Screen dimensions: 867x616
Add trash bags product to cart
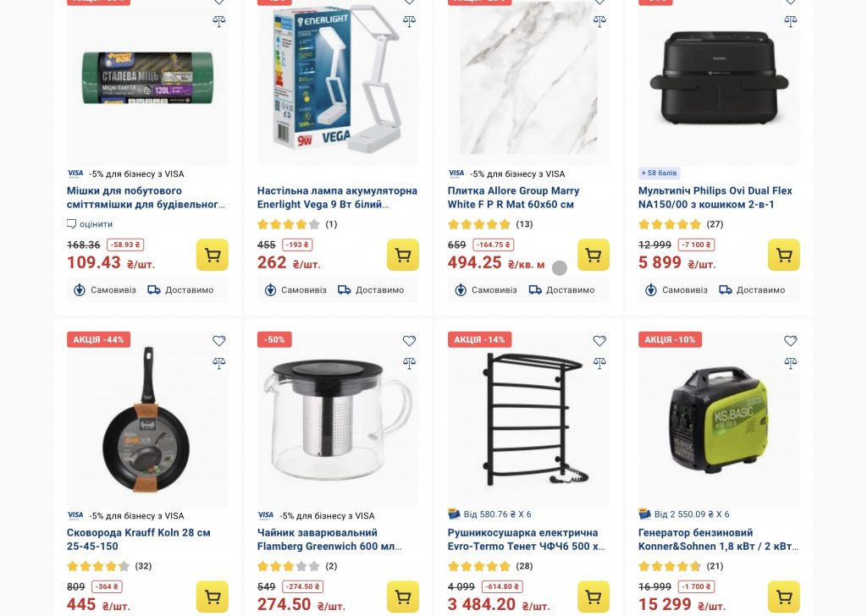coord(213,255)
